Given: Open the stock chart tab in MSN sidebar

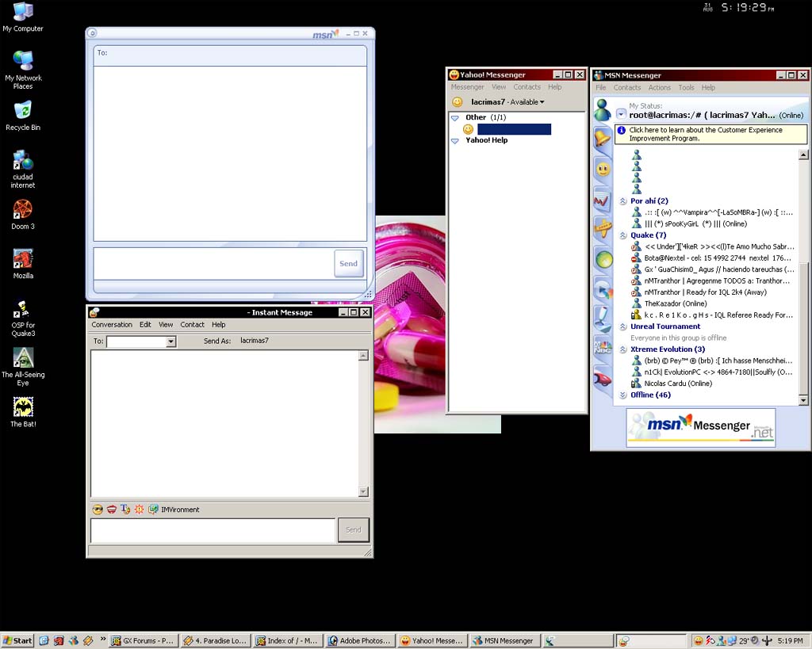Looking at the screenshot, I should click(x=603, y=200).
